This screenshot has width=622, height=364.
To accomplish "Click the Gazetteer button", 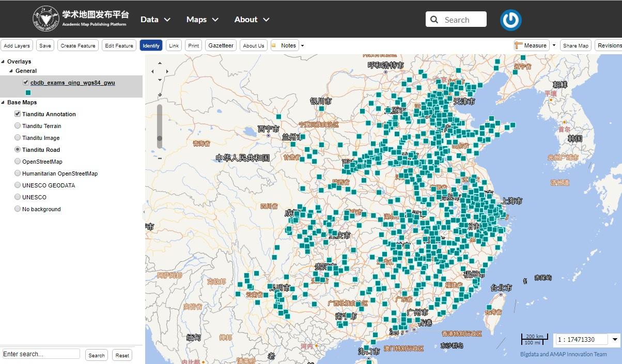I will [221, 45].
